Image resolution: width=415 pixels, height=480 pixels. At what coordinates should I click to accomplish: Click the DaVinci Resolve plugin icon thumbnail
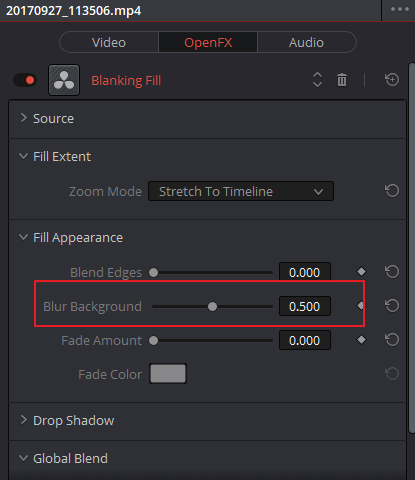[x=64, y=80]
